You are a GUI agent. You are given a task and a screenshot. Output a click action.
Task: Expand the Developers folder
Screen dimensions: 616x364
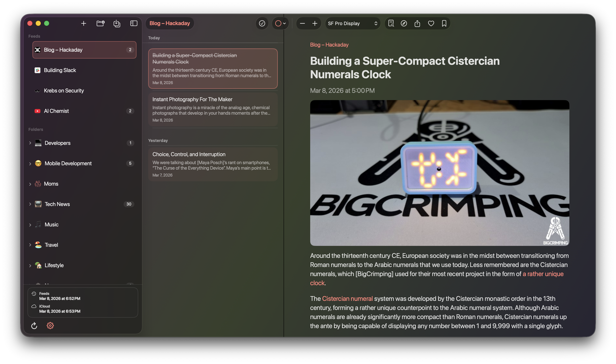[x=30, y=143]
